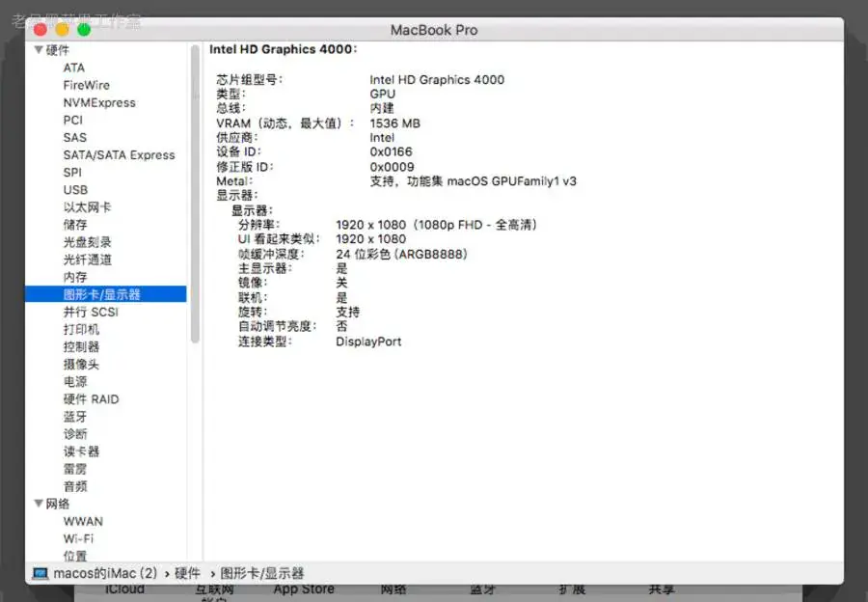Screen dimensions: 868x602
Task: Click macos的iMac (2) in path bar
Action: tap(105, 573)
